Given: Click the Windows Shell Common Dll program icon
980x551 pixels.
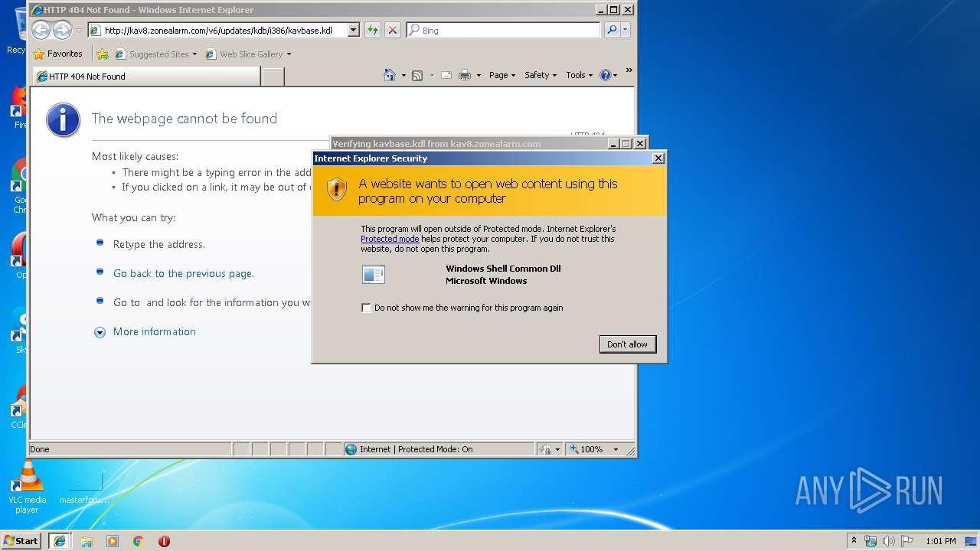Looking at the screenshot, I should pyautogui.click(x=374, y=274).
